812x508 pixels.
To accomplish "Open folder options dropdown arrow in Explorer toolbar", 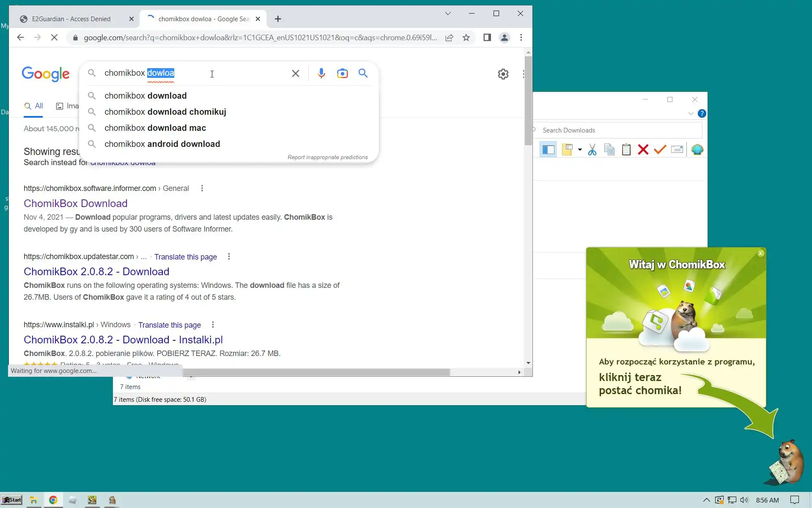I will 580,150.
